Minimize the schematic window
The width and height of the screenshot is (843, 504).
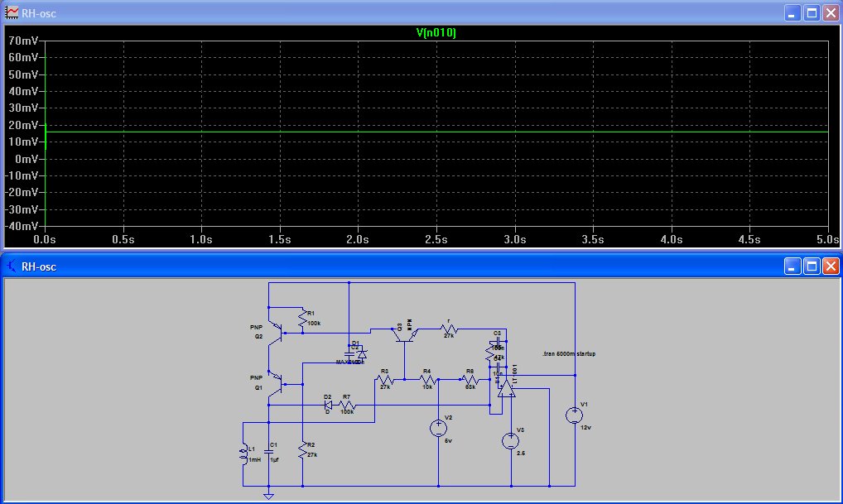pos(792,266)
